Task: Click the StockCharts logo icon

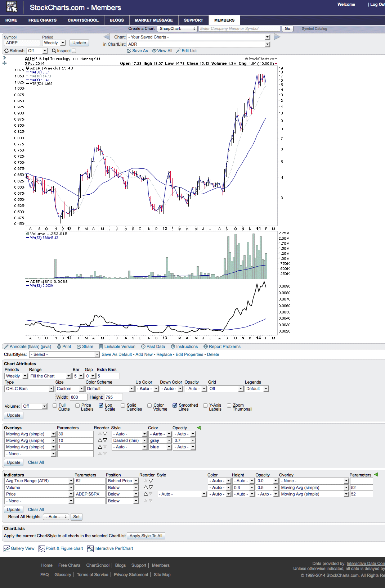Action: click(12, 7)
